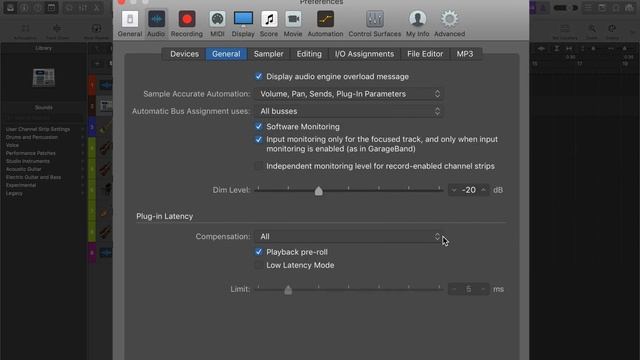Click the Limit slider handle
The width and height of the screenshot is (640, 360).
point(288,290)
